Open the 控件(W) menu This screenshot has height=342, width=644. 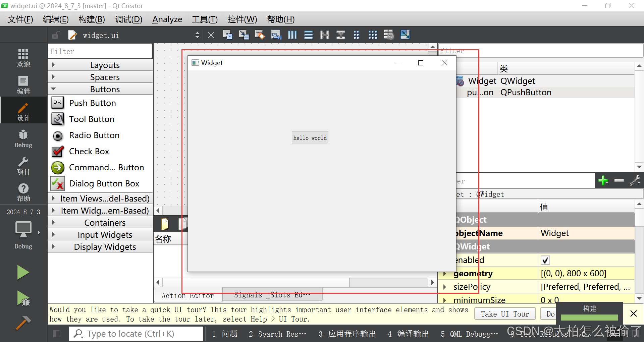point(242,19)
